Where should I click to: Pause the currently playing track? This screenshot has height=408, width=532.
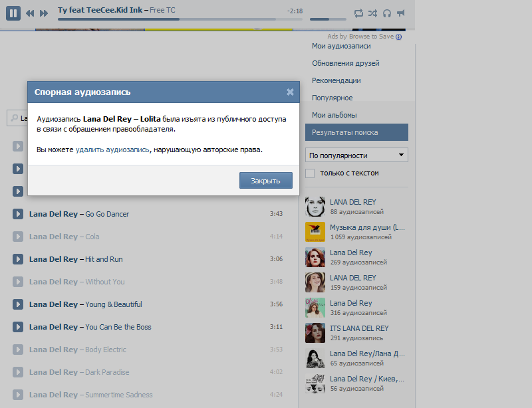[x=13, y=13]
